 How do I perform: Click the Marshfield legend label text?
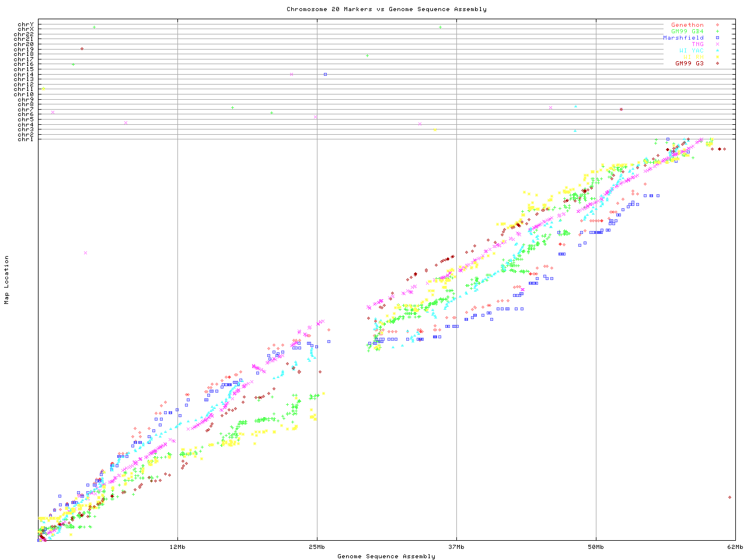683,38
